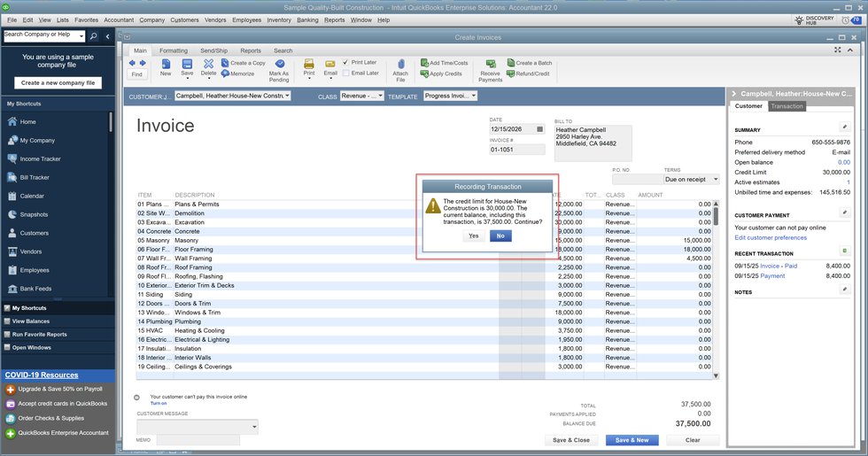Screen dimensions: 868x456
Task: Click the Attach File paperclip icon
Action: [400, 66]
